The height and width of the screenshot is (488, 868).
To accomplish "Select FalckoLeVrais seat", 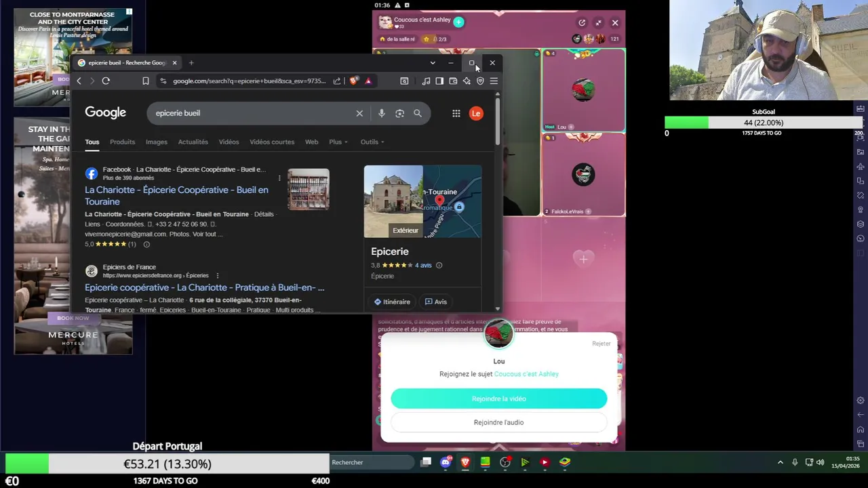I will coord(583,174).
